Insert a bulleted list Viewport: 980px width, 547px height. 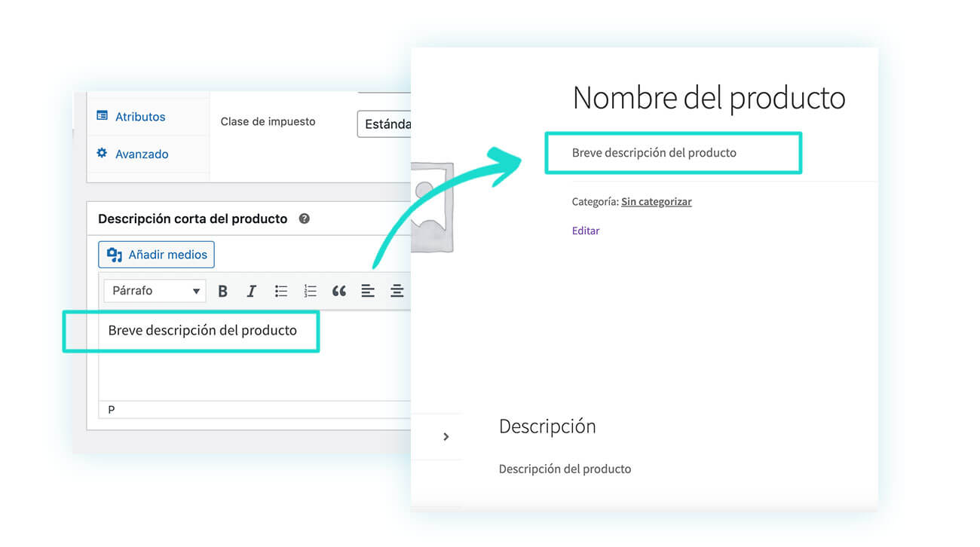click(281, 291)
